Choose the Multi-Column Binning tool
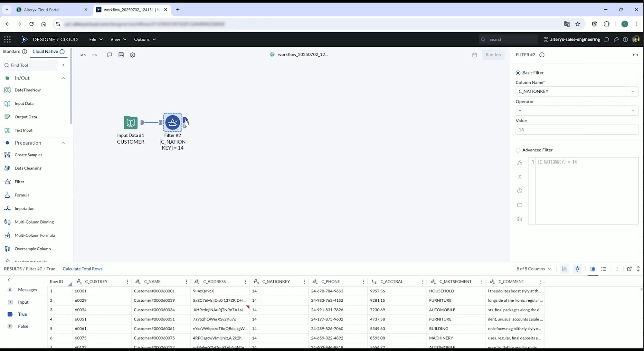The width and height of the screenshot is (644, 351). pos(35,222)
